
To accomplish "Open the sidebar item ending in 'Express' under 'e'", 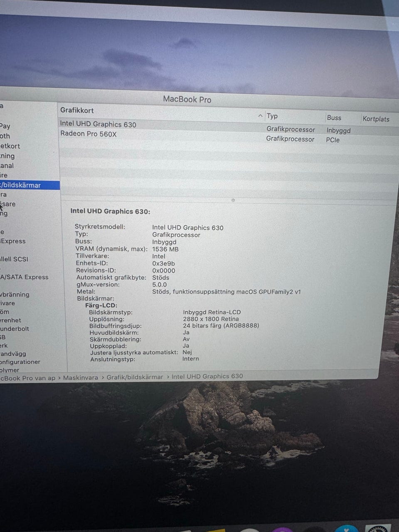I will tap(12, 241).
